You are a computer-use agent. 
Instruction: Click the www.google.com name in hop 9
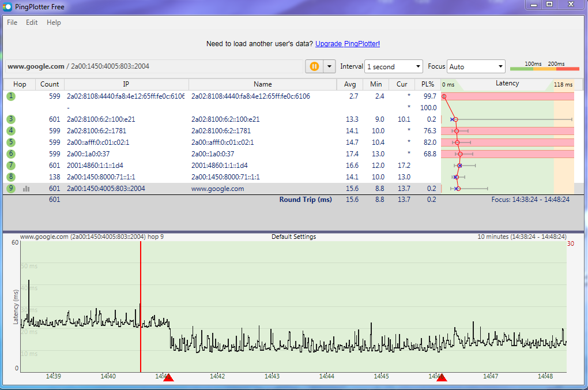[x=217, y=189]
